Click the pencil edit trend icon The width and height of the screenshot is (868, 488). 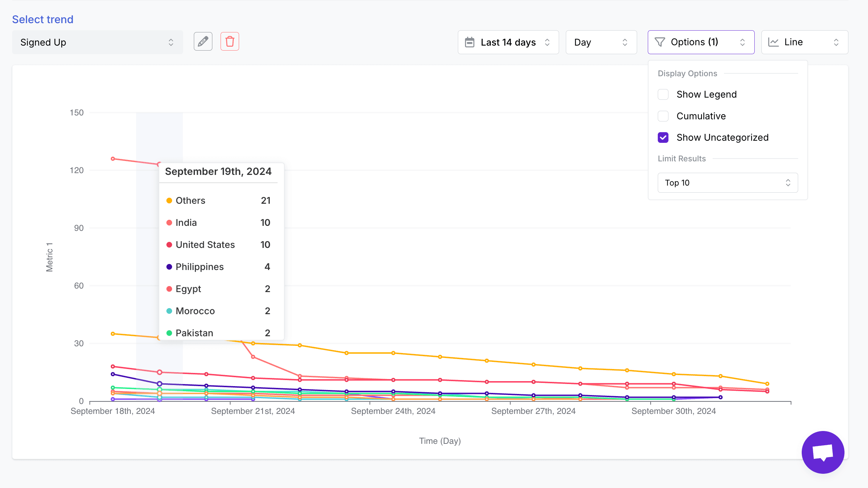pos(203,42)
